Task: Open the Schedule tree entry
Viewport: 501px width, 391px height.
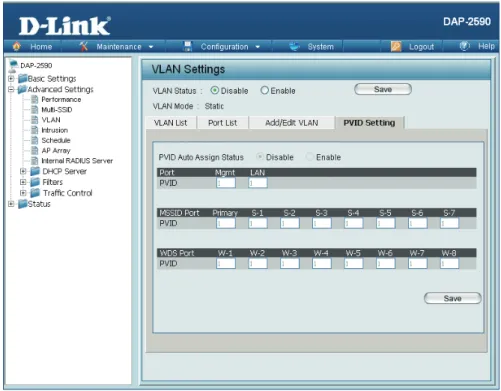Action: (x=56, y=140)
